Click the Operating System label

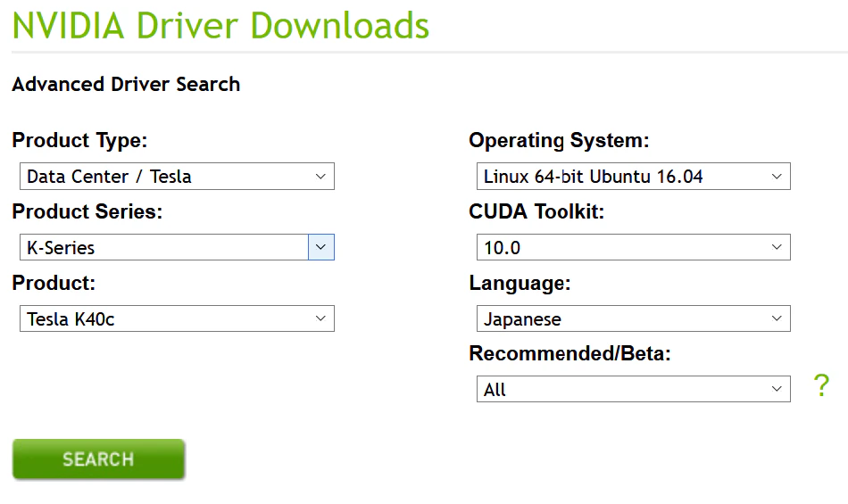click(559, 140)
